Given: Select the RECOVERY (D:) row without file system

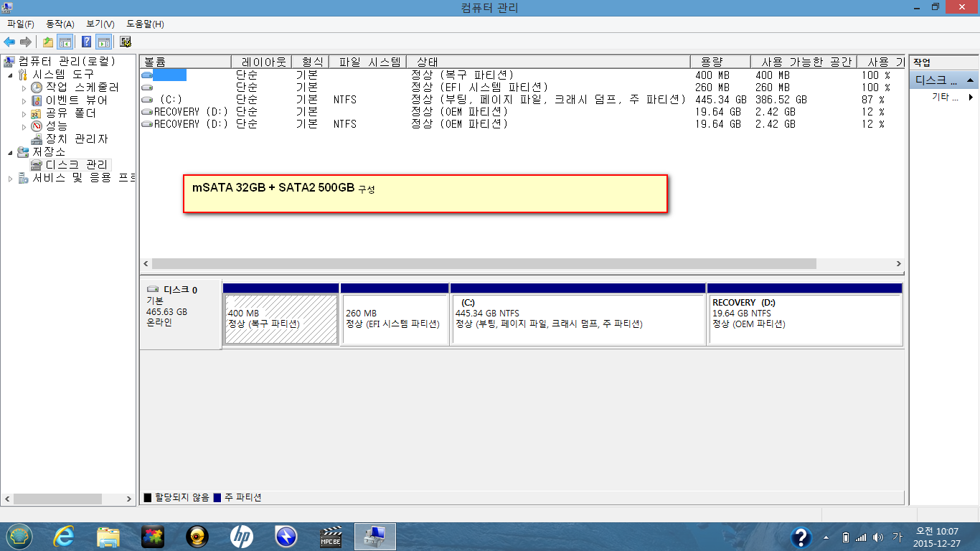Looking at the screenshot, I should click(x=522, y=112).
